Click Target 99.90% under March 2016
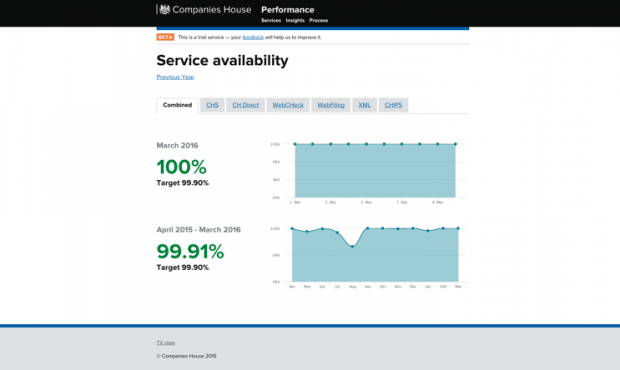620x370 pixels. click(x=183, y=183)
